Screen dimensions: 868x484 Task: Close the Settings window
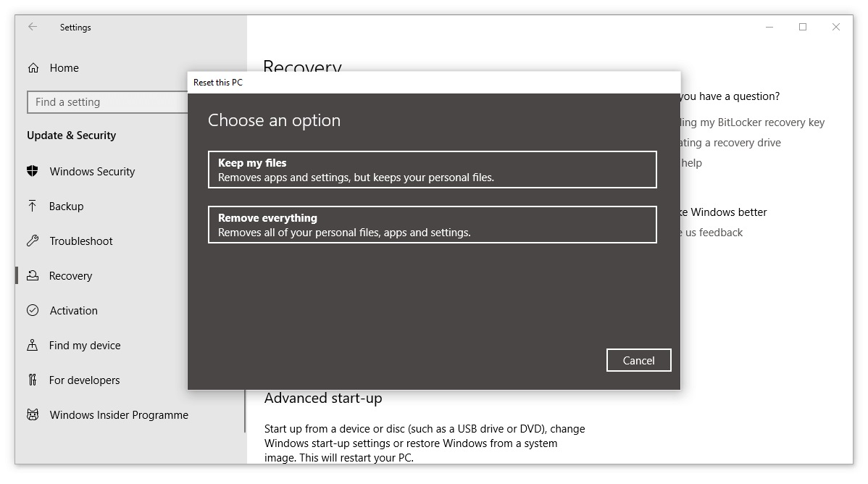click(836, 27)
